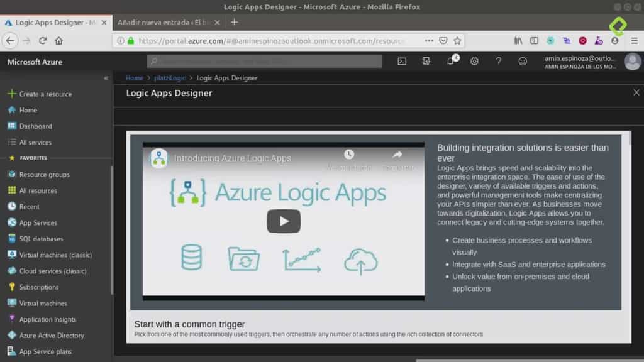Open the notifications bell
Screen dimensions: 644x362
point(450,62)
